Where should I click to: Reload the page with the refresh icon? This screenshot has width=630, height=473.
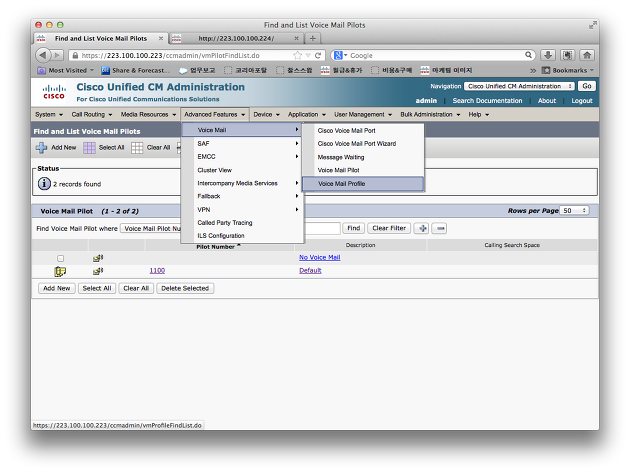318,55
